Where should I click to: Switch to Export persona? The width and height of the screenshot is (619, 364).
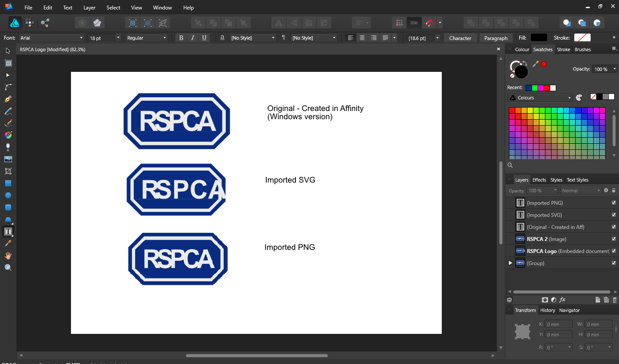click(45, 23)
